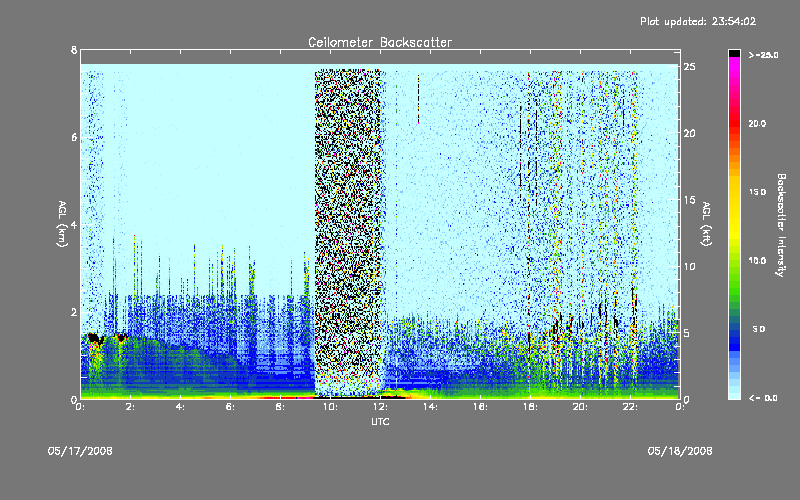
Task: Click the '10.0' colorbar label
Action: click(x=757, y=261)
